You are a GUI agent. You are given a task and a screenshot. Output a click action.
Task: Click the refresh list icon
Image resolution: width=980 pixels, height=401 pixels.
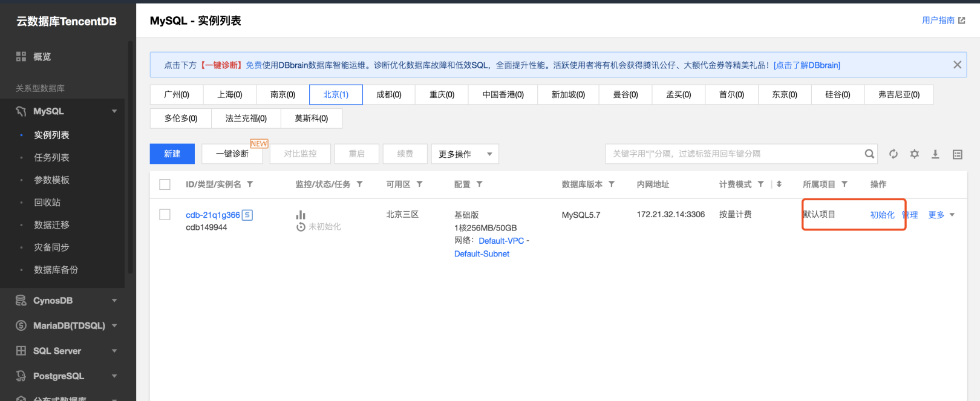893,154
